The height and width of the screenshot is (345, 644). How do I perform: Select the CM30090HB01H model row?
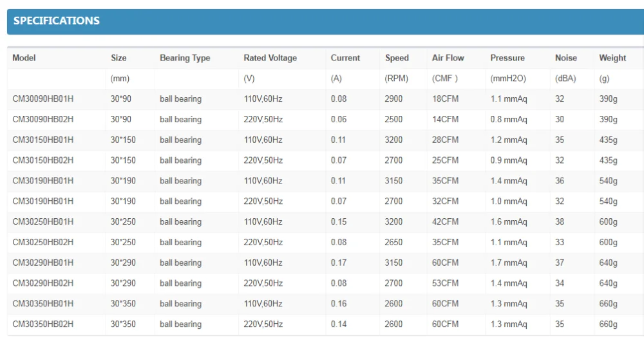pos(43,99)
